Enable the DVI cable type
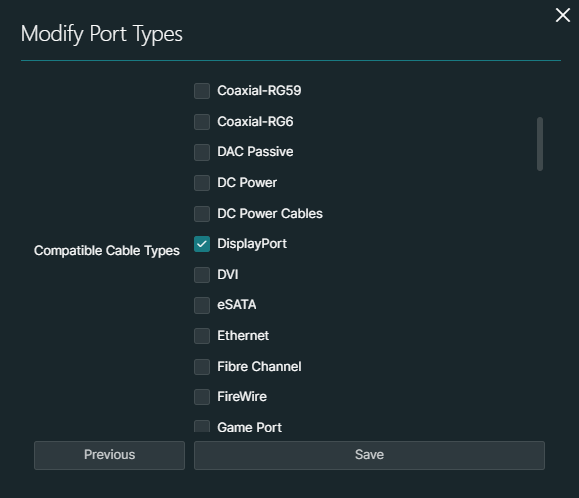579x498 pixels. 202,275
